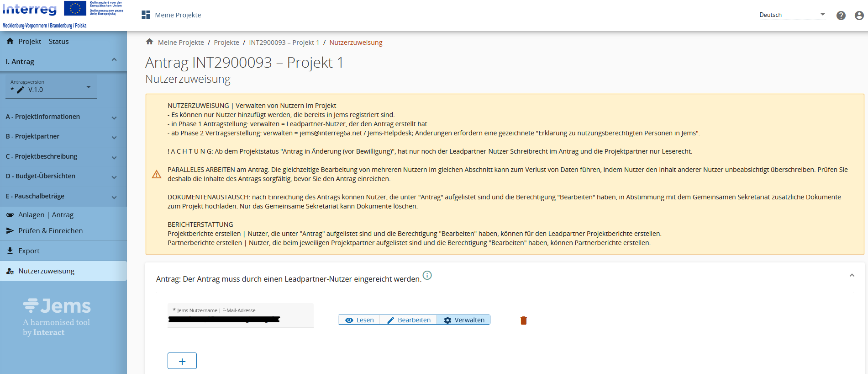Click the help question mark icon
868x374 pixels.
tap(841, 16)
